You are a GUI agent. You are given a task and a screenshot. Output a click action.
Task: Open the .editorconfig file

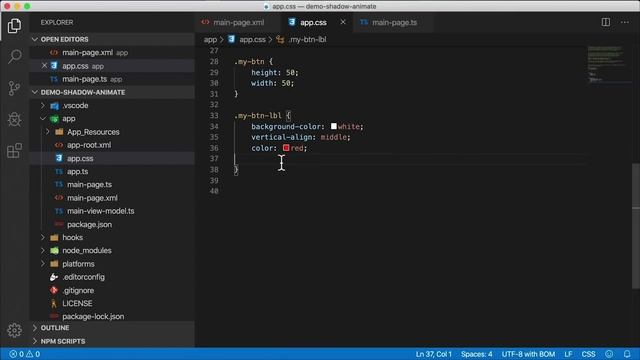pyautogui.click(x=83, y=277)
